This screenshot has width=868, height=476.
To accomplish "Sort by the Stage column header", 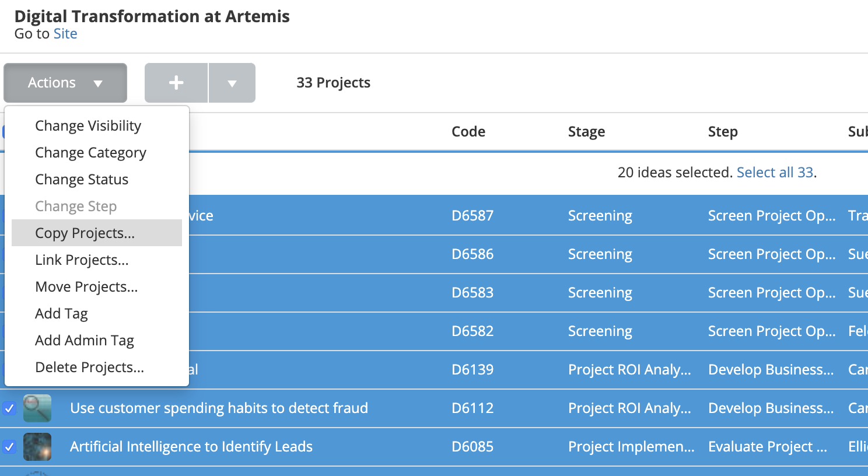I will click(586, 132).
